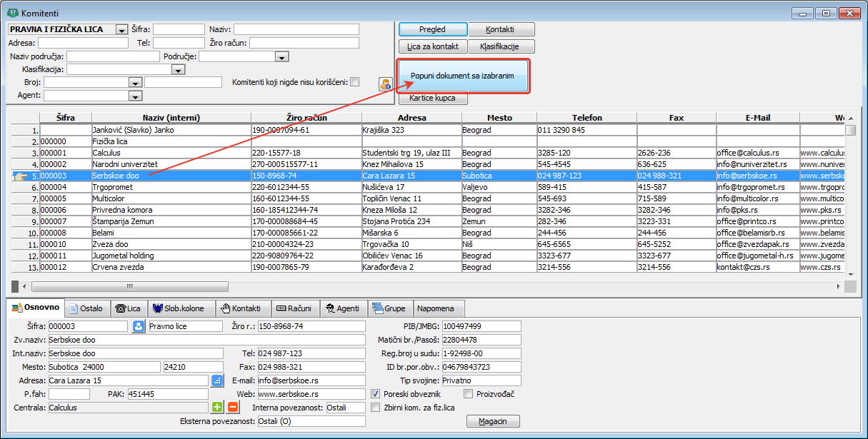Open the Agent dropdown list

(136, 96)
